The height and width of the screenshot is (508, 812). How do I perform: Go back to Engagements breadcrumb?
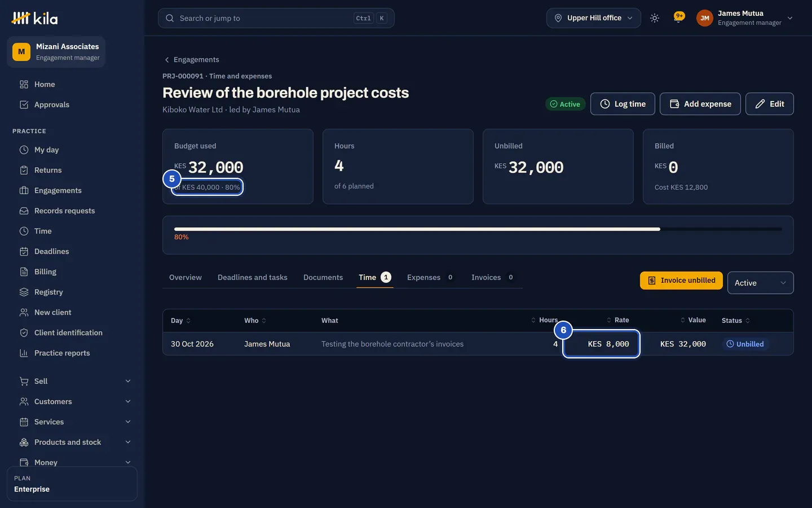point(191,59)
